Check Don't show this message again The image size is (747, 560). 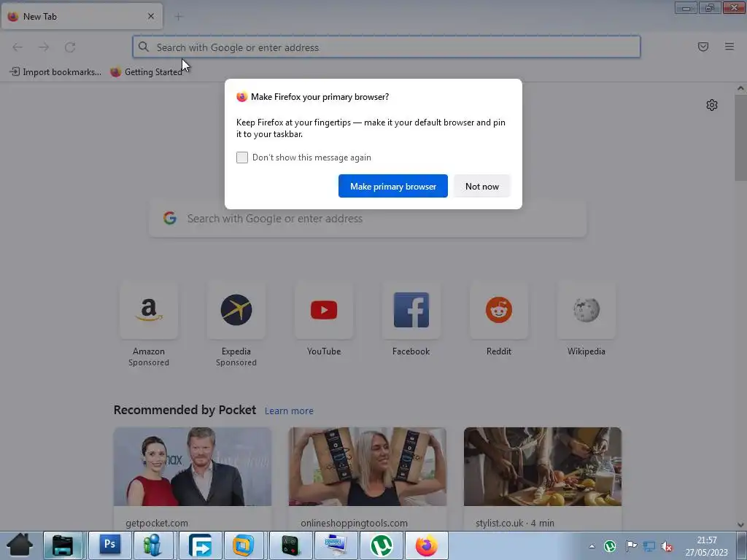point(242,157)
